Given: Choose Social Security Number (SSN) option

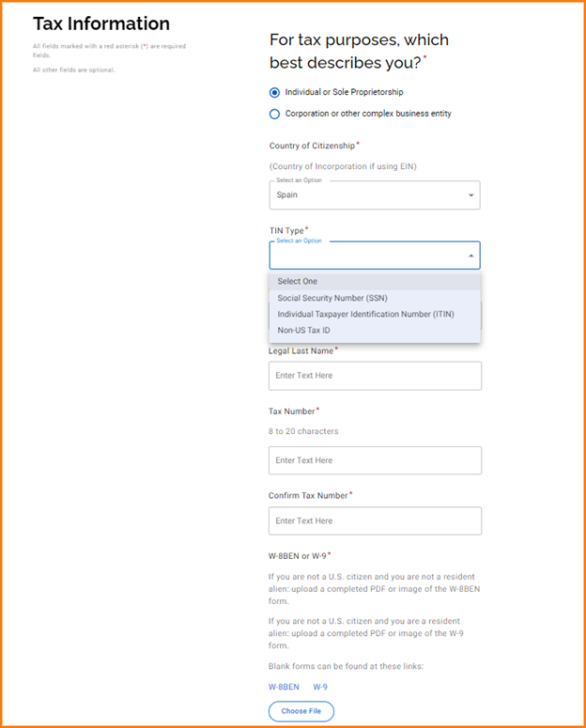Looking at the screenshot, I should pyautogui.click(x=332, y=298).
